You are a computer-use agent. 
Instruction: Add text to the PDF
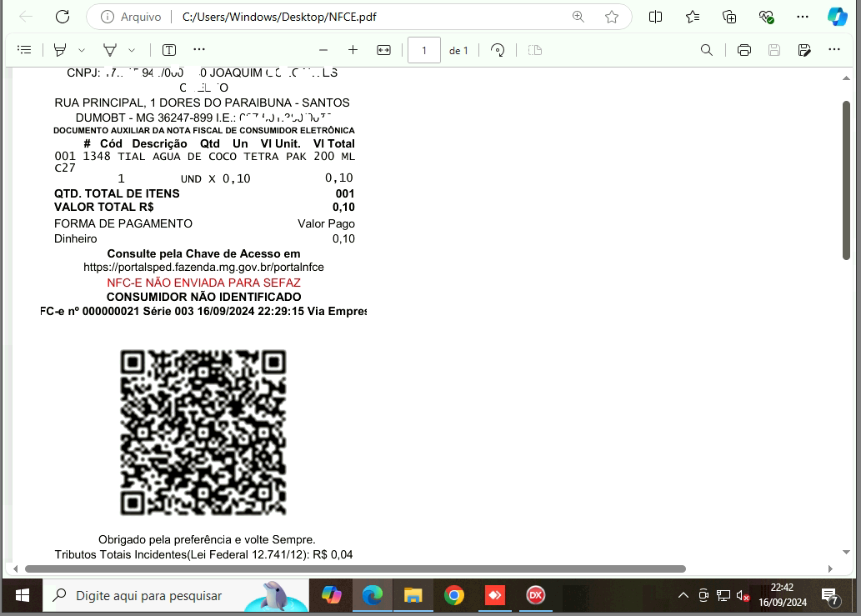tap(169, 50)
